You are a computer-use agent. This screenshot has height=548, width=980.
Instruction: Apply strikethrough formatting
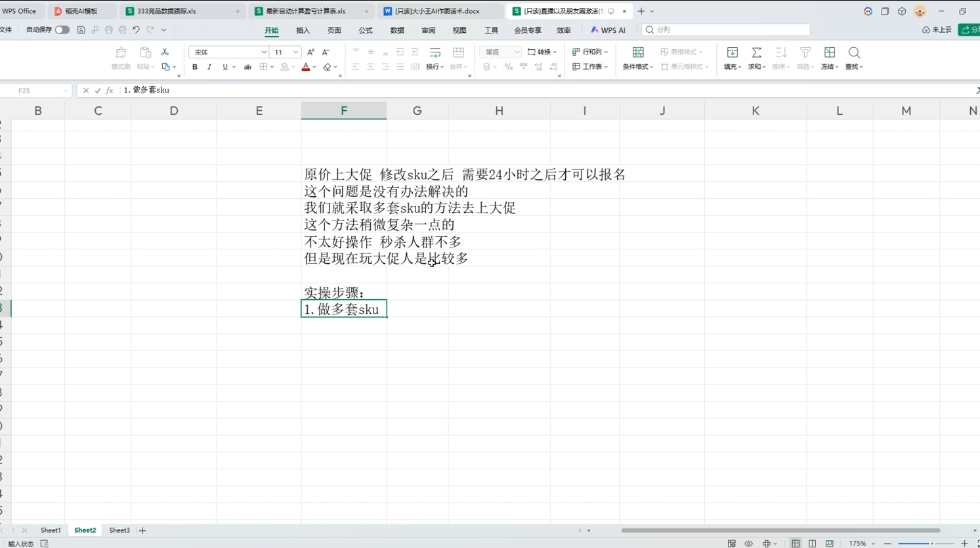point(247,67)
